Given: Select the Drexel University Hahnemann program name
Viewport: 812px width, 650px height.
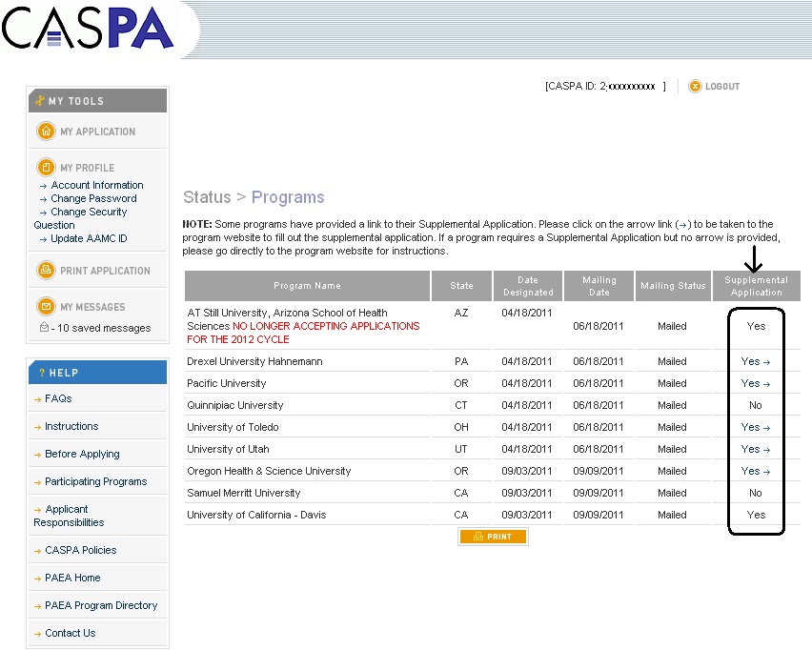Looking at the screenshot, I should coord(254,361).
